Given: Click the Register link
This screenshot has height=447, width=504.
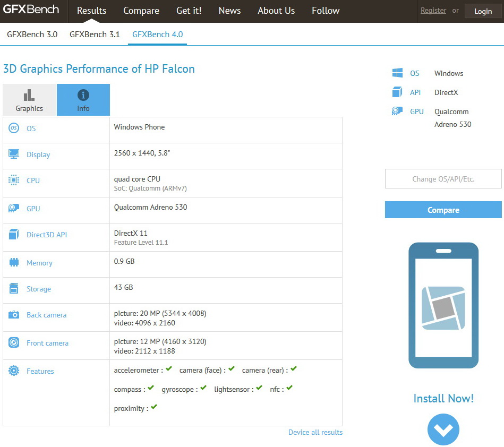Looking at the screenshot, I should (x=433, y=10).
